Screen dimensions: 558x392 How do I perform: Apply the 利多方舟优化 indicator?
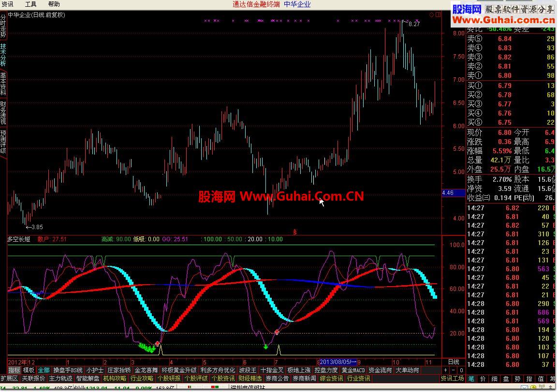click(x=218, y=370)
